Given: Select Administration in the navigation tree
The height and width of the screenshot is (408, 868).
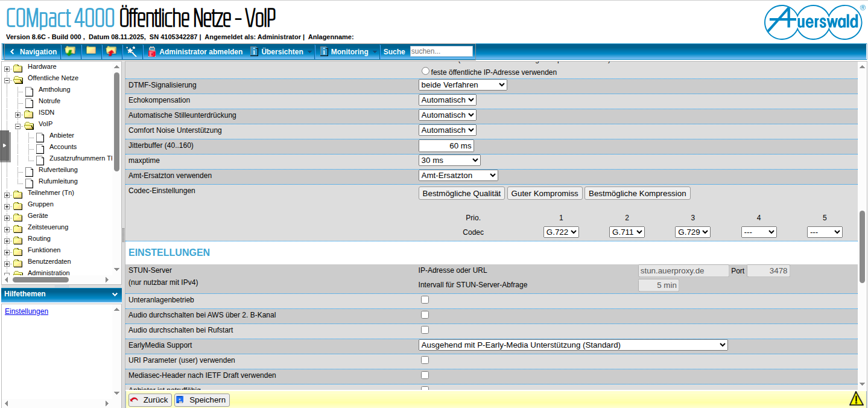Looking at the screenshot, I should coord(49,273).
